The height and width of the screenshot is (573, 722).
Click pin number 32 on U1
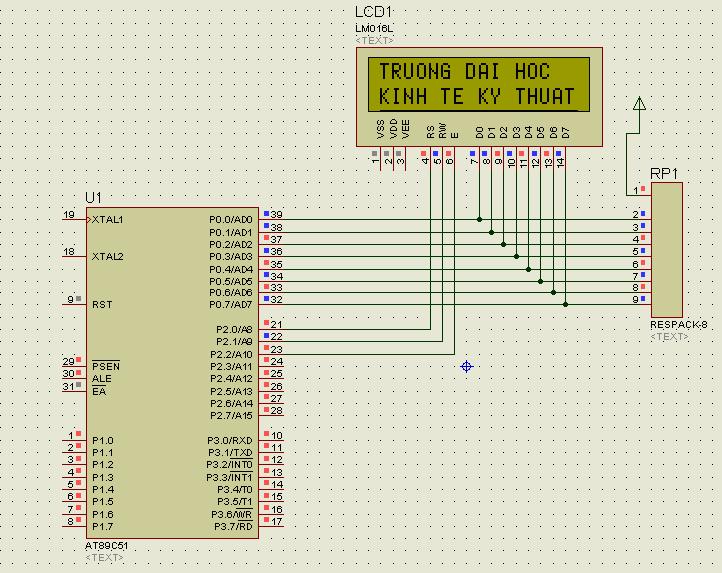(x=276, y=299)
